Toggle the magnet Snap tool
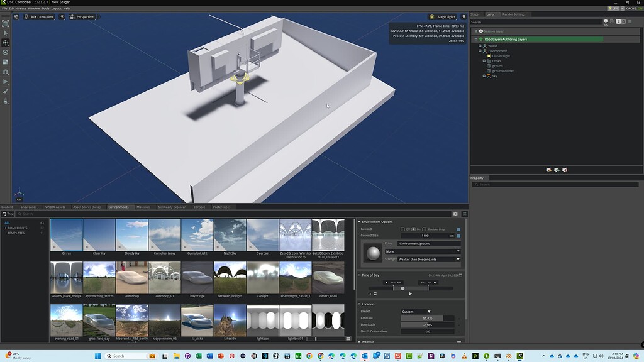This screenshot has width=644, height=362. pyautogui.click(x=6, y=72)
